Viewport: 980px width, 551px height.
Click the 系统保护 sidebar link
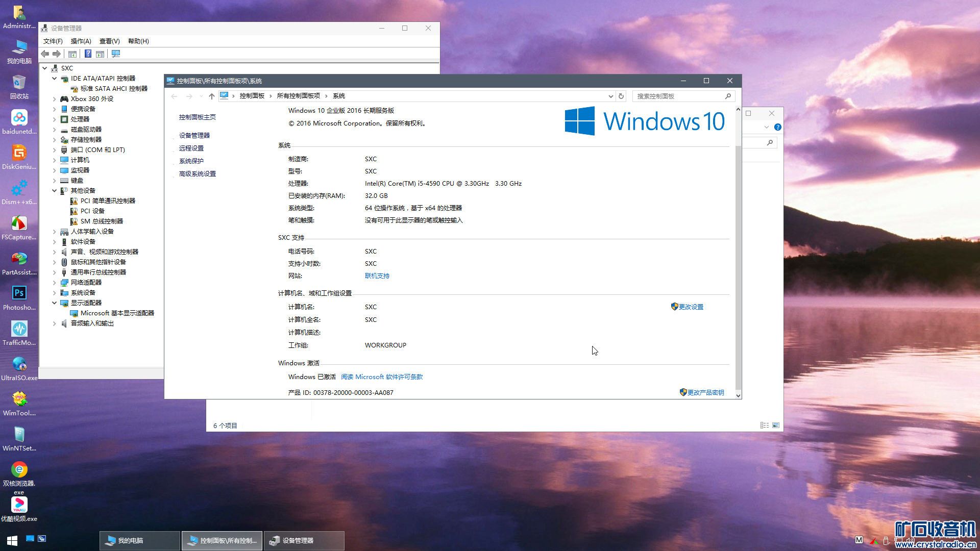coord(191,161)
